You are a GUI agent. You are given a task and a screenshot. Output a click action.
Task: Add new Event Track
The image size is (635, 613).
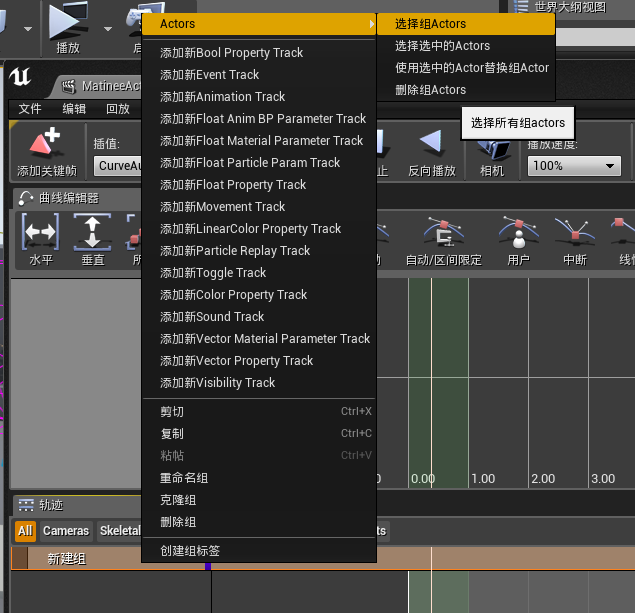(259, 74)
